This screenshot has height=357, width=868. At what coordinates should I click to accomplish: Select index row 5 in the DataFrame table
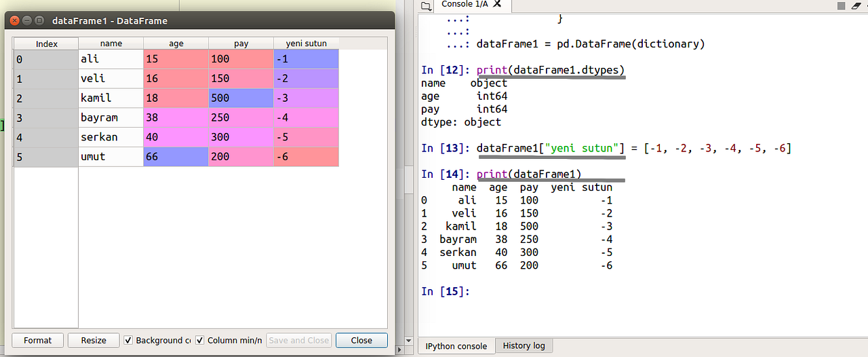[46, 157]
